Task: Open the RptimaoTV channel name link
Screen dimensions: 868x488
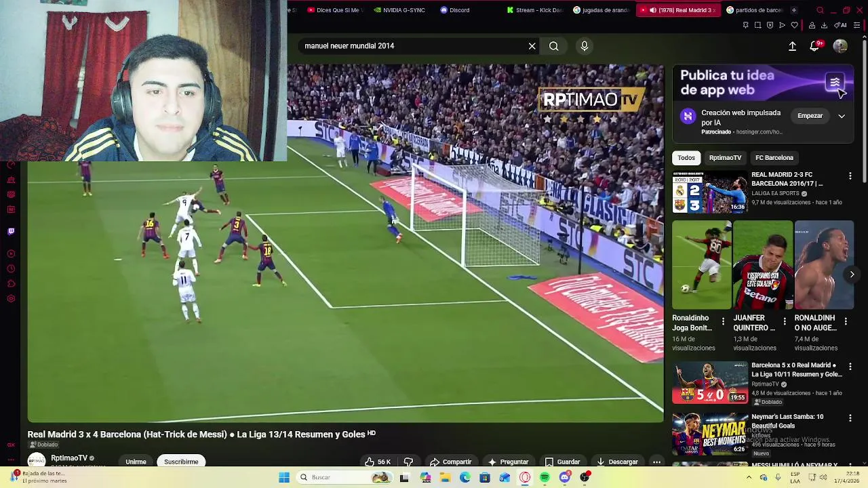Action: coord(69,458)
